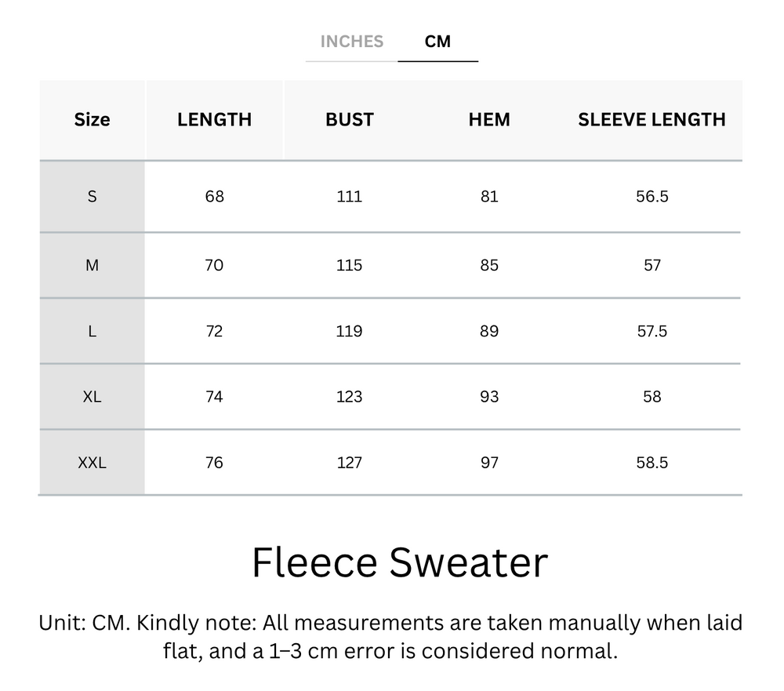
Task: Select the XXL size row label
Action: click(92, 463)
